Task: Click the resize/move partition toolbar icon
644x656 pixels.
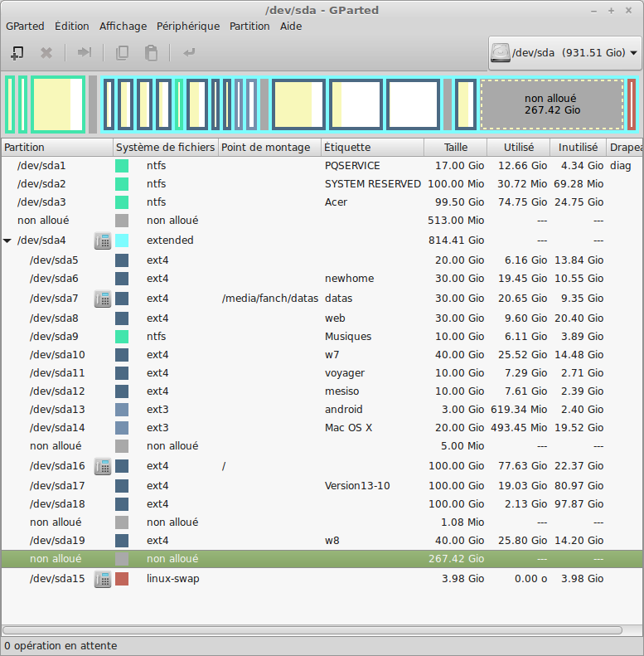Action: 84,53
